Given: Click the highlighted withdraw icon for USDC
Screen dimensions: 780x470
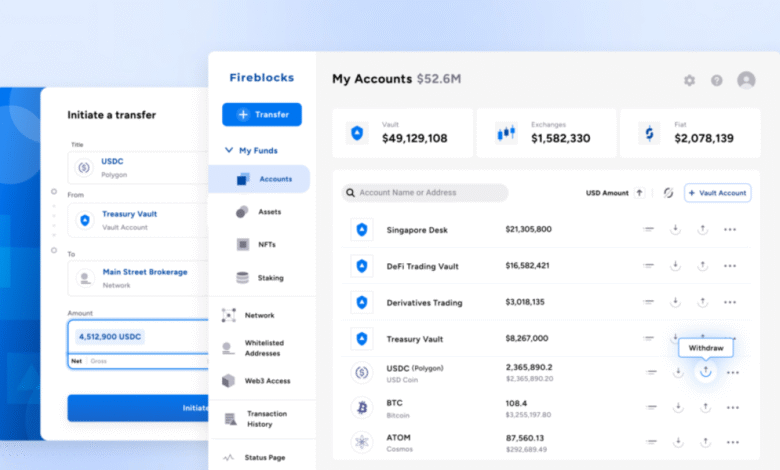Looking at the screenshot, I should 705,372.
